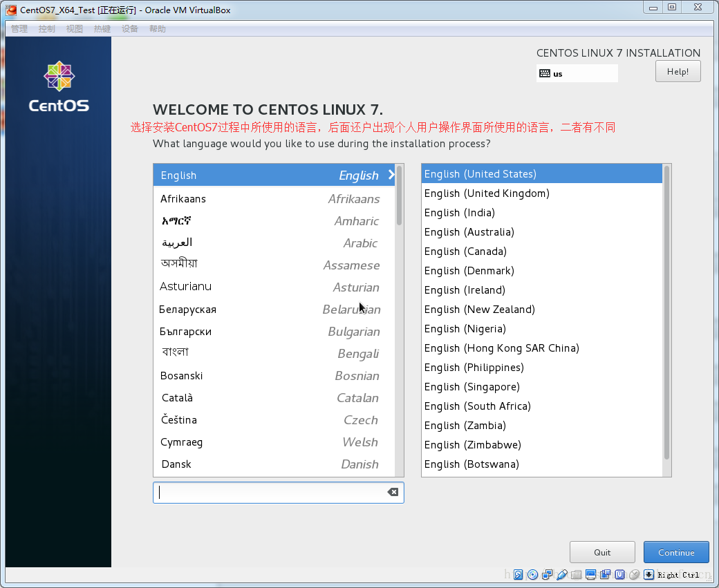This screenshot has width=719, height=588.
Task: Select Amharic in the language list
Action: 274,221
